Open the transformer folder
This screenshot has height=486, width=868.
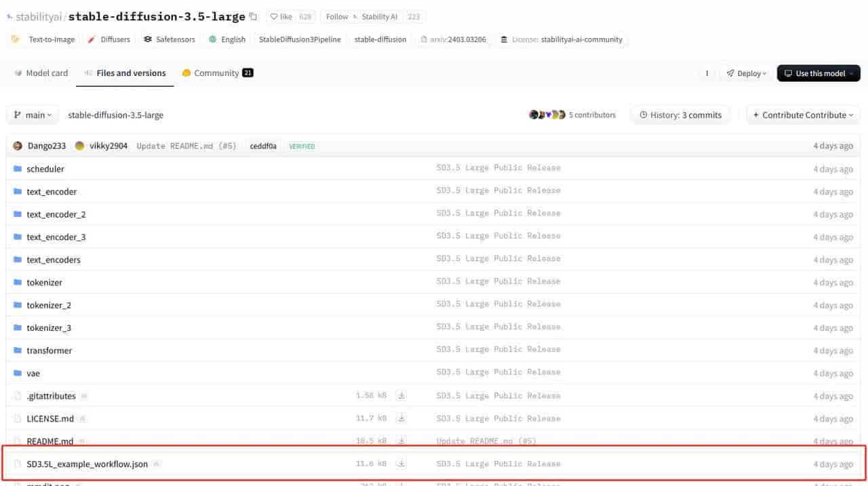tap(50, 350)
